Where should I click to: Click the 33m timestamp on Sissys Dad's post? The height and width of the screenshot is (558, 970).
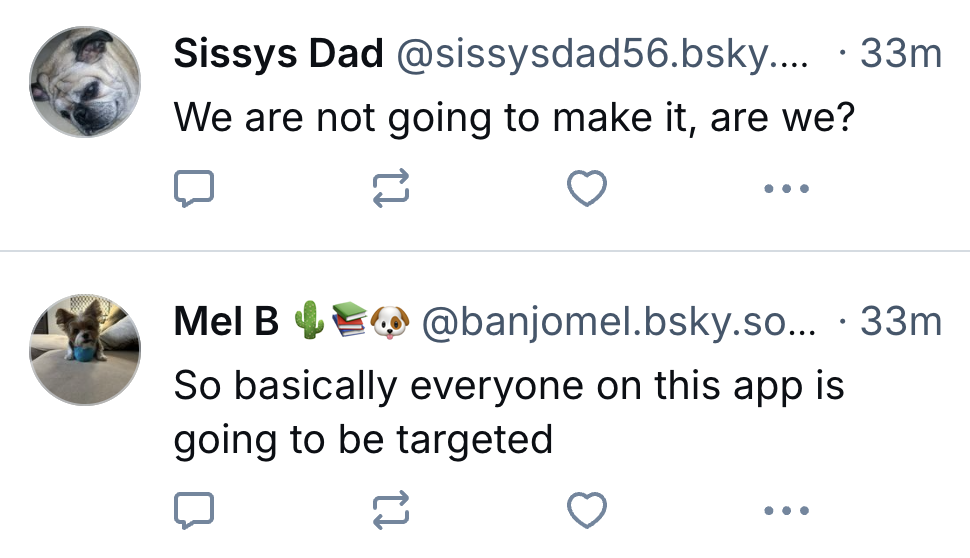[900, 54]
